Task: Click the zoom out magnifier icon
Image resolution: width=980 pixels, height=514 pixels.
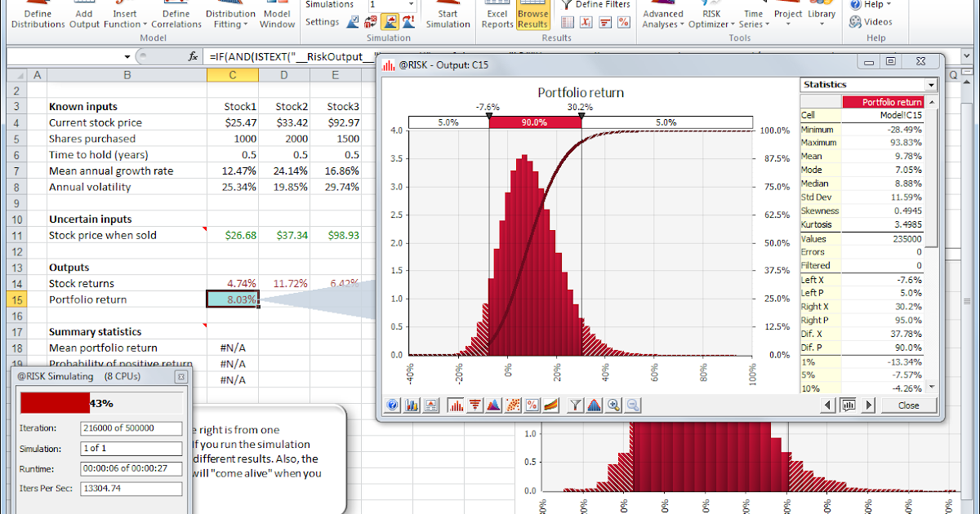Action: (x=632, y=405)
